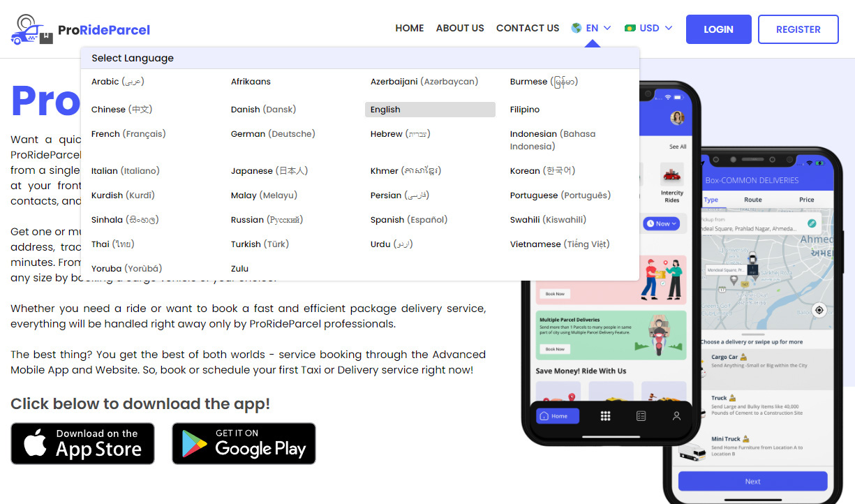The image size is (855, 504).
Task: Select Danish (Dansk) language
Action: tap(264, 110)
